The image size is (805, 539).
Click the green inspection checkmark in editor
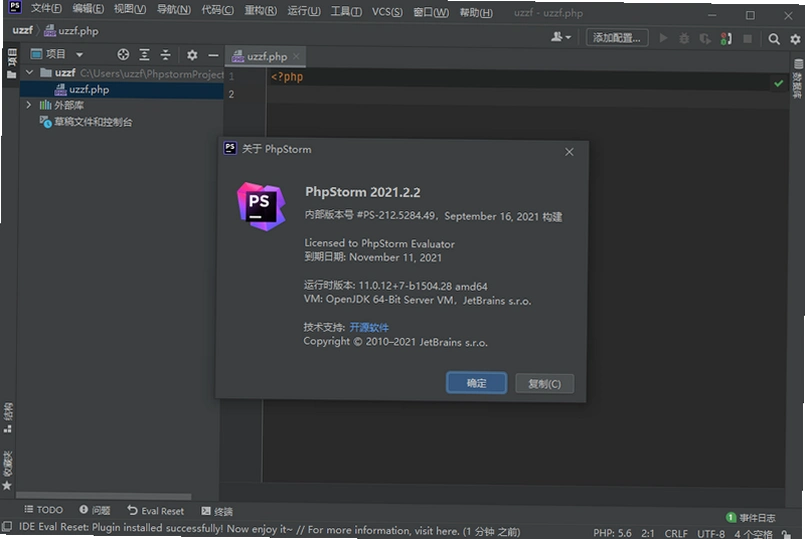coord(778,83)
